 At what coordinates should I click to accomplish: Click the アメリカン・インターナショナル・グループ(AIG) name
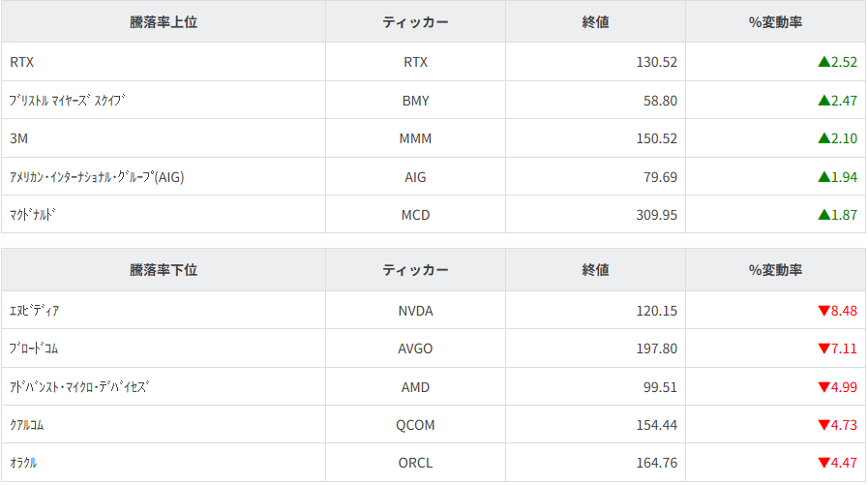pos(97,177)
